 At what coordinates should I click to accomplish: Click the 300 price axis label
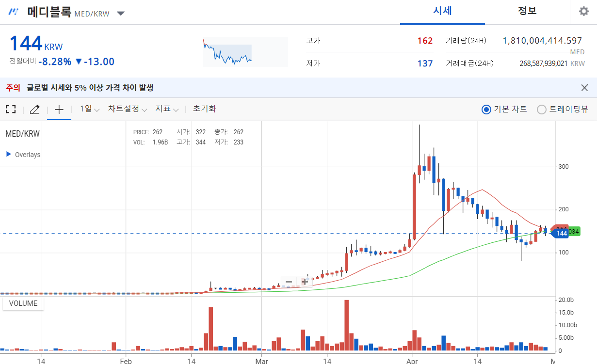coord(564,167)
